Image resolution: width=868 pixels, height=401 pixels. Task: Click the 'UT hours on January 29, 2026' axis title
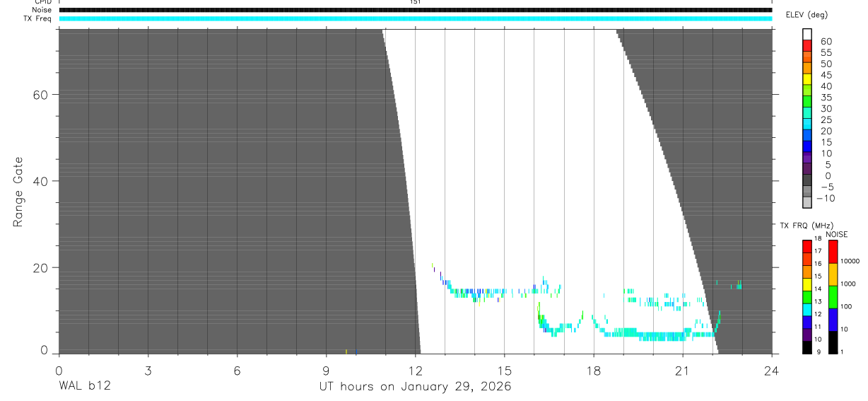(415, 386)
